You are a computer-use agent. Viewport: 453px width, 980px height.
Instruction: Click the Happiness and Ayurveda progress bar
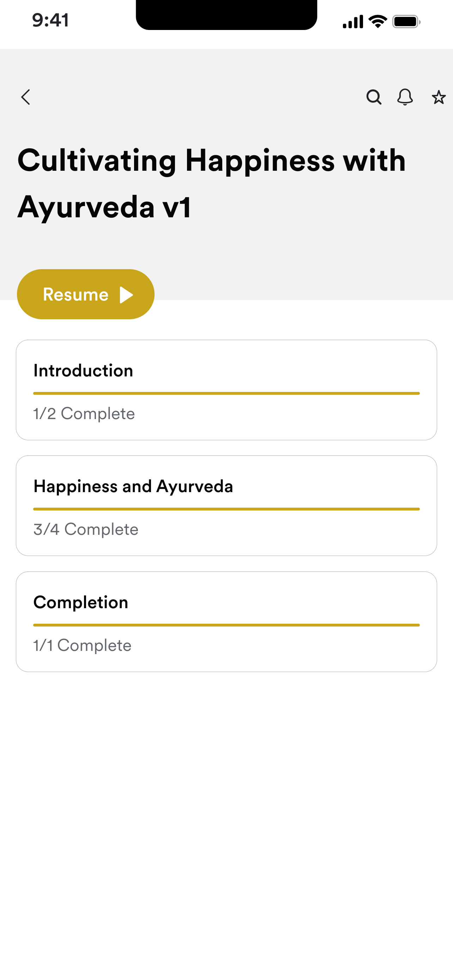pos(226,509)
